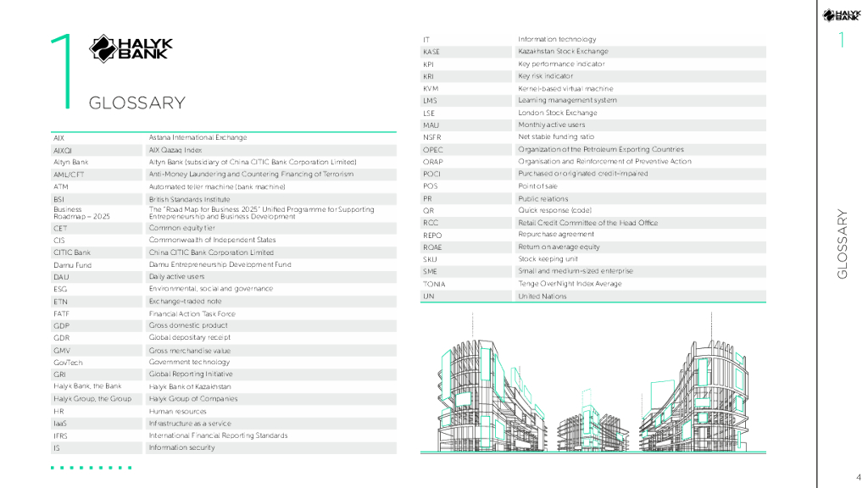Select the ROAE abbreviation
This screenshot has height=488, width=868.
pos(432,247)
